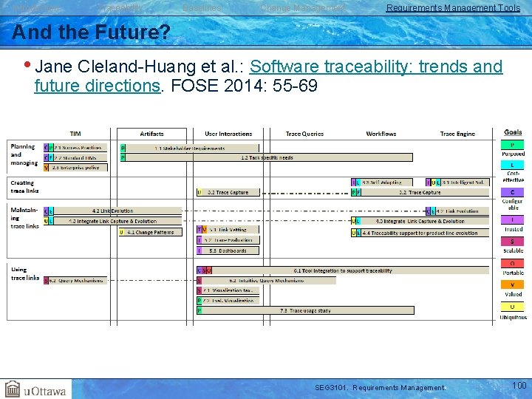532x399 pixels.
Task: Click the Planning and managing row label
Action: [x=24, y=154]
